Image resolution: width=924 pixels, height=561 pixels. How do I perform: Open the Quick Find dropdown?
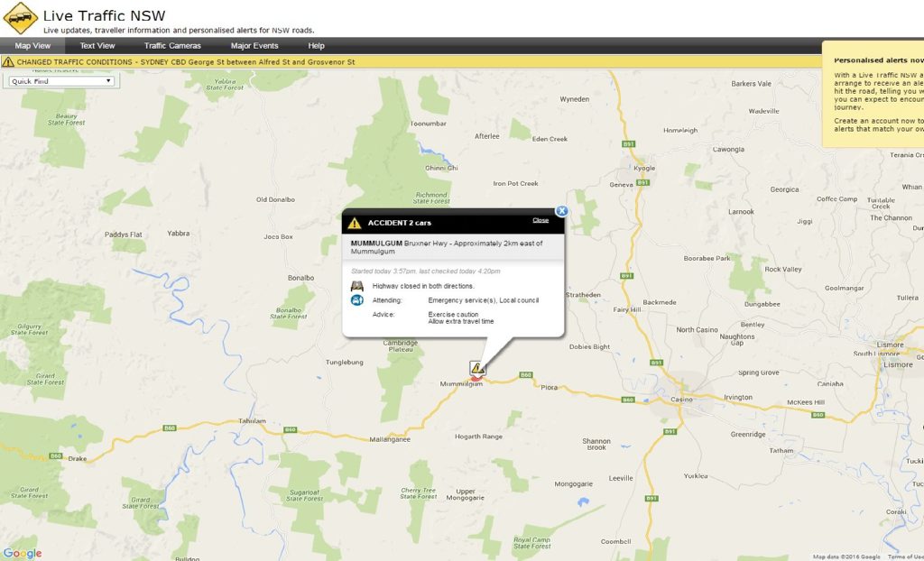pos(61,81)
